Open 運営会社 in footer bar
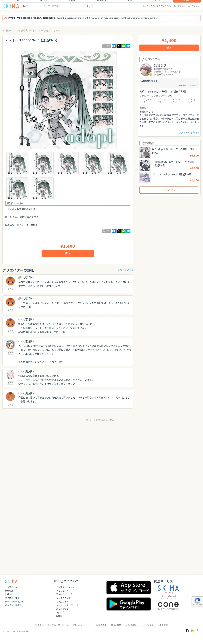203x644 pixels. pos(151,625)
